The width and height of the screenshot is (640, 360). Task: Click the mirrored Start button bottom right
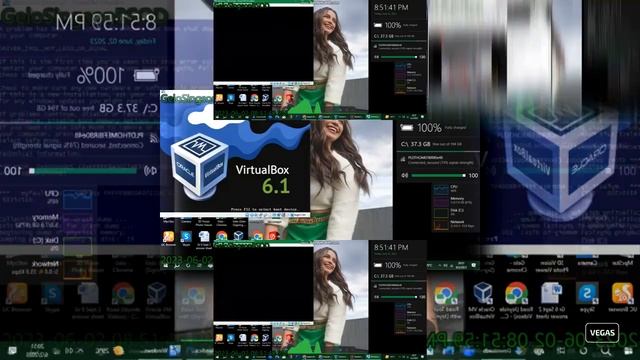pos(629,351)
